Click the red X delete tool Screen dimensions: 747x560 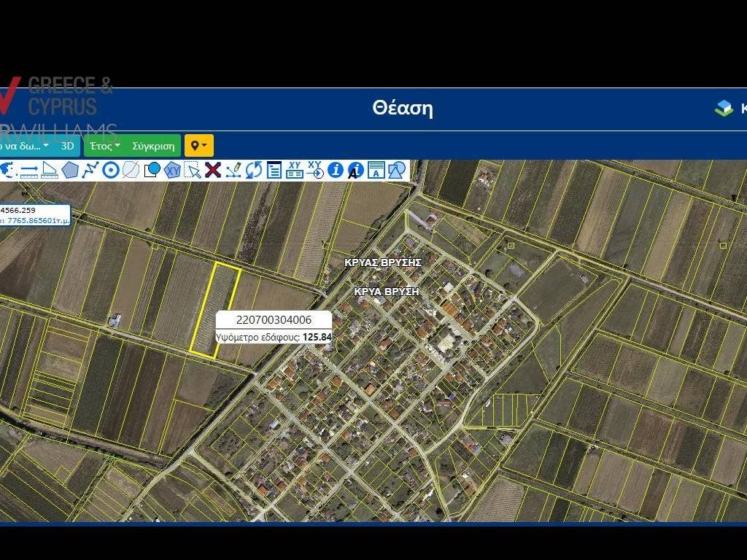click(213, 170)
